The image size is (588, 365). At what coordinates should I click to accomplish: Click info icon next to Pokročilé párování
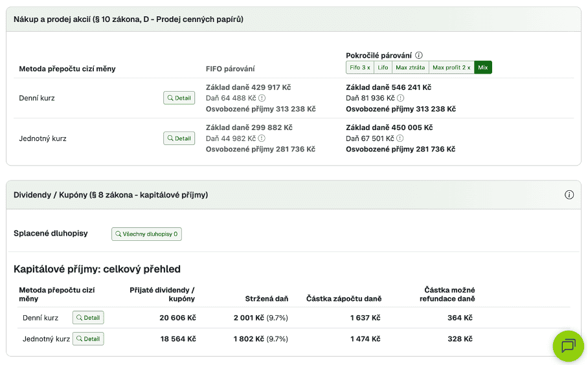(419, 56)
